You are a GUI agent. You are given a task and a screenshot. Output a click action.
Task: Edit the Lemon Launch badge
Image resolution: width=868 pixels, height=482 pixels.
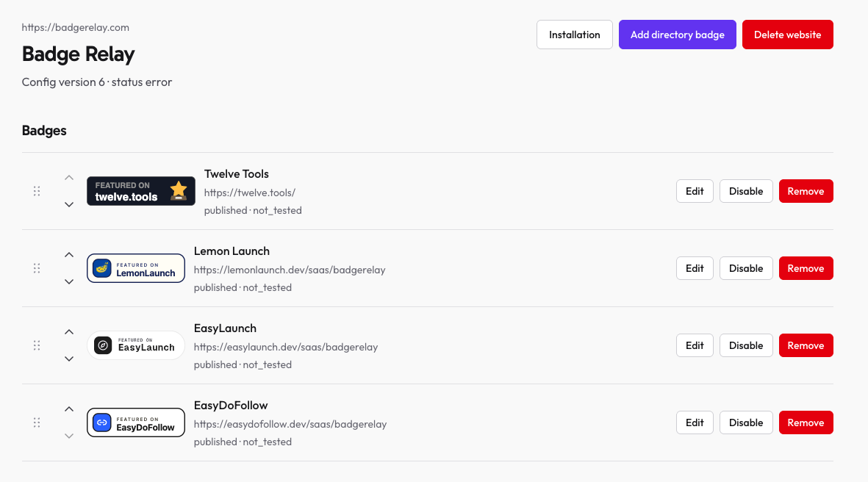[x=695, y=268]
